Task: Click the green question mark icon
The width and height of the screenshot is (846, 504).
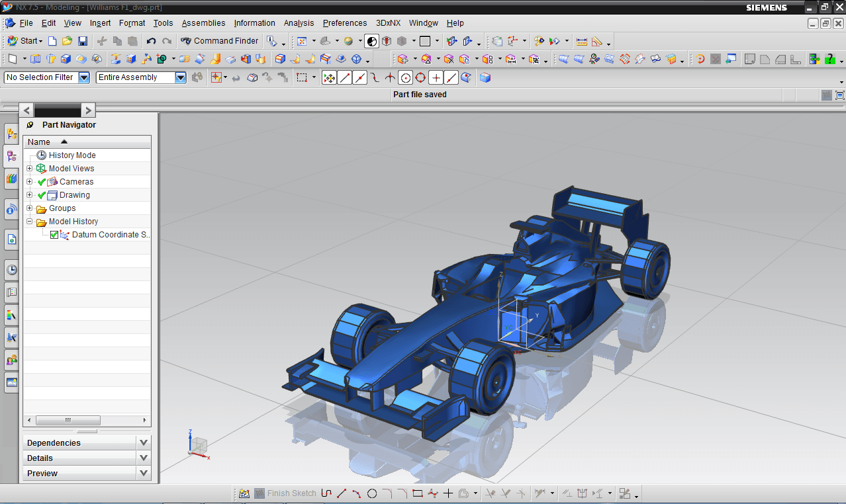Action: pyautogui.click(x=830, y=59)
